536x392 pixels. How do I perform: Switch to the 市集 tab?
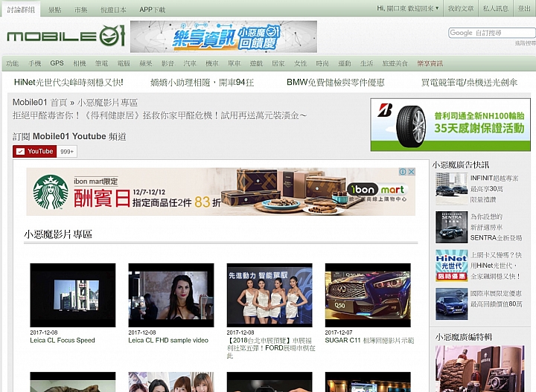point(81,10)
